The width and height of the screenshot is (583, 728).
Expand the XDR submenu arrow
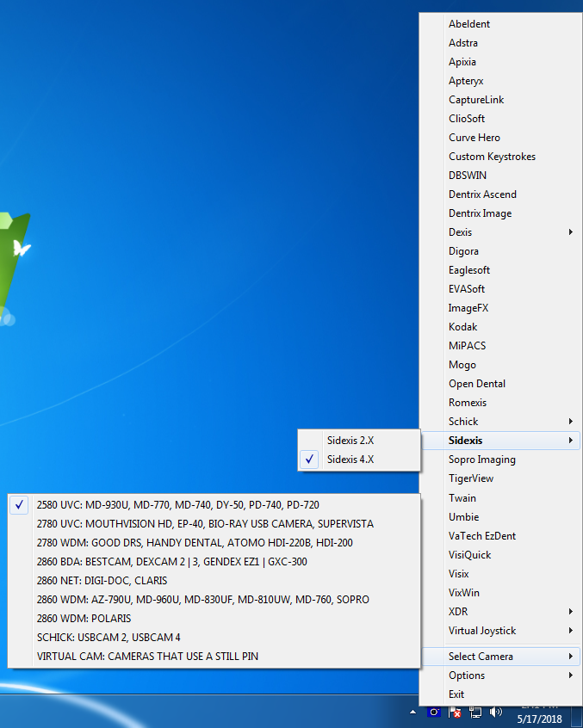(x=570, y=612)
